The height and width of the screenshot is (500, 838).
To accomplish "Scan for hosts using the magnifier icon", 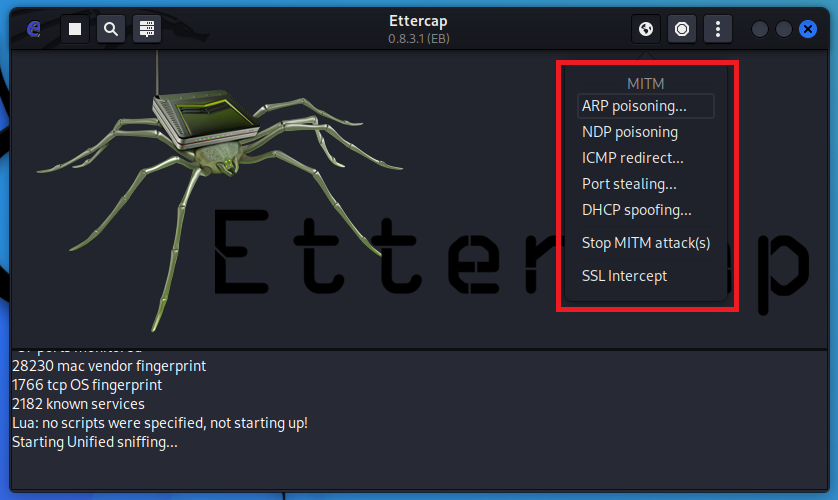I will [x=111, y=29].
